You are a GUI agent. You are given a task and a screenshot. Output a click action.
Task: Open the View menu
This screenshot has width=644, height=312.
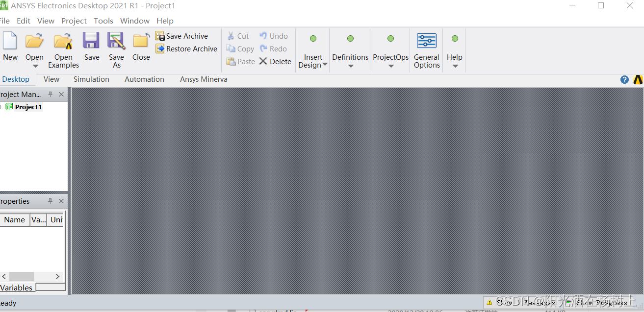46,21
